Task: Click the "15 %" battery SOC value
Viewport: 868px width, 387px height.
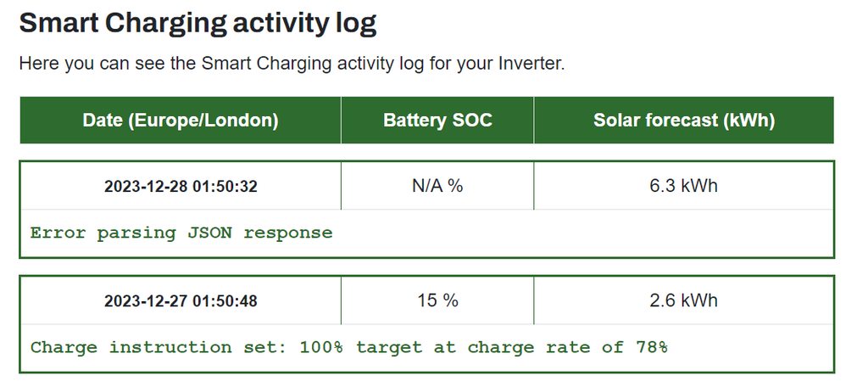Action: [x=437, y=300]
